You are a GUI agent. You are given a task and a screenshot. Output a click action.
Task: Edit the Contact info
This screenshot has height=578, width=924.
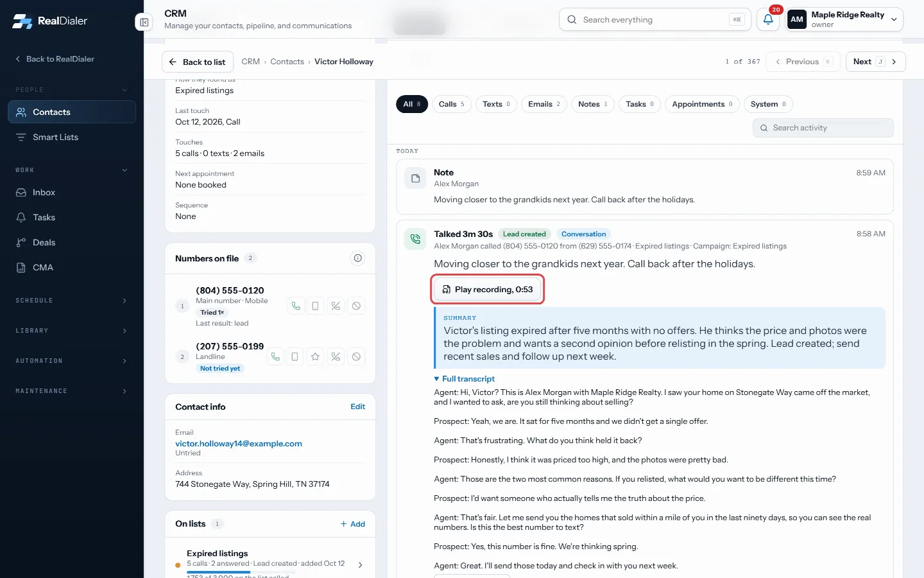(x=357, y=407)
